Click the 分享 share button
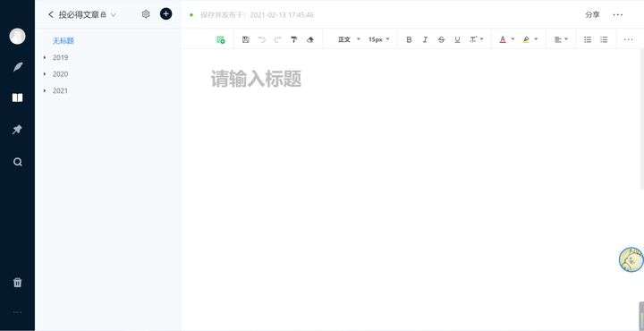644x331 pixels. (592, 15)
